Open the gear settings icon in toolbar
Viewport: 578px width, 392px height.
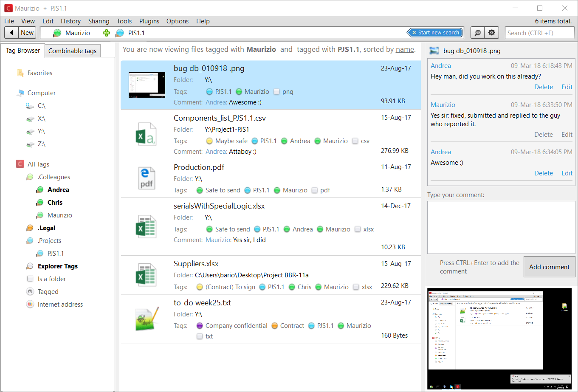click(x=492, y=33)
